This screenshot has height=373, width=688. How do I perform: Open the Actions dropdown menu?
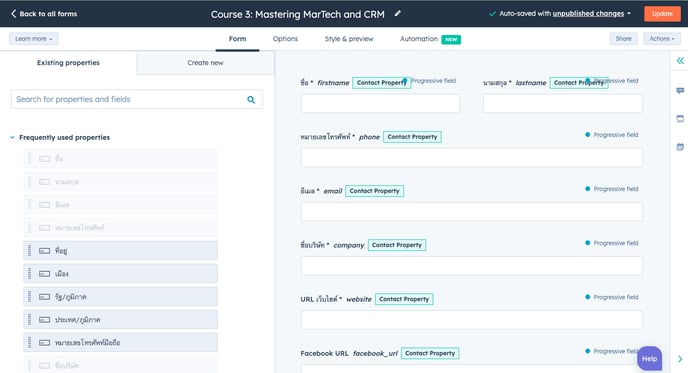(x=662, y=39)
